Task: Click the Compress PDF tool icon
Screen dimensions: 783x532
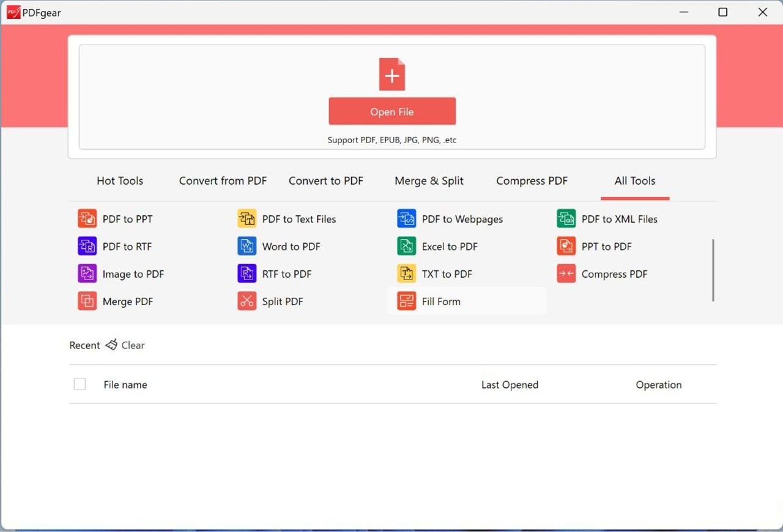Action: coord(566,273)
